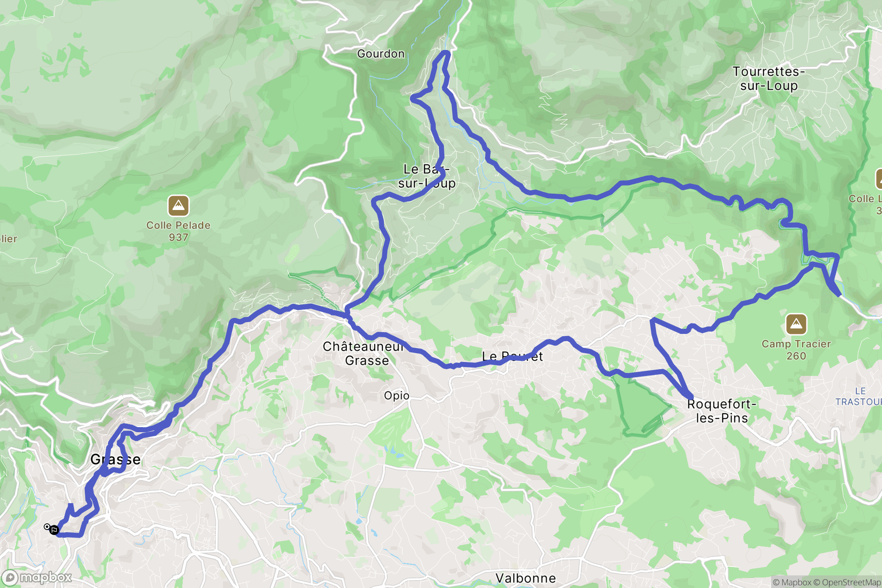Click the Camp Tracier 260 elevation label

pyautogui.click(x=796, y=350)
